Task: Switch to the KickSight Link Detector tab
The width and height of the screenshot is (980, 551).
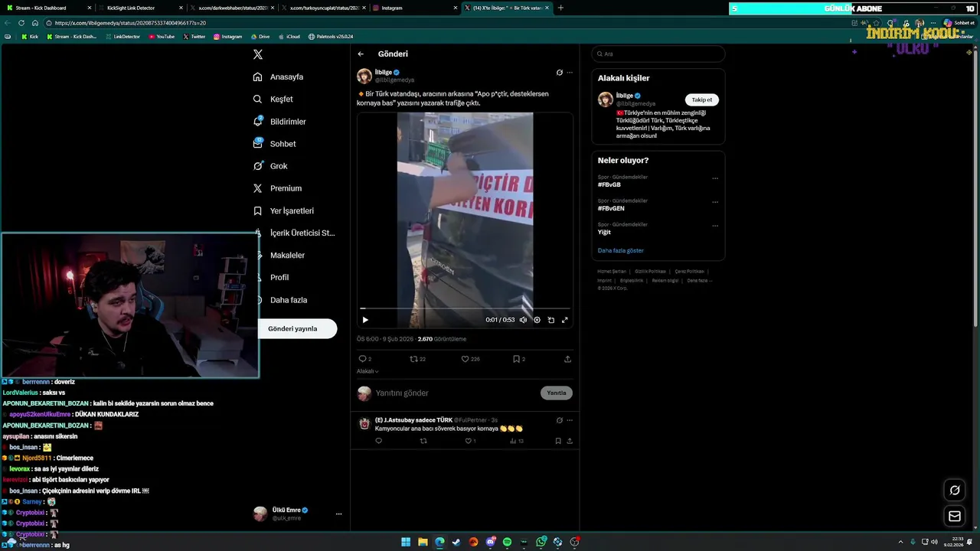Action: point(139,8)
